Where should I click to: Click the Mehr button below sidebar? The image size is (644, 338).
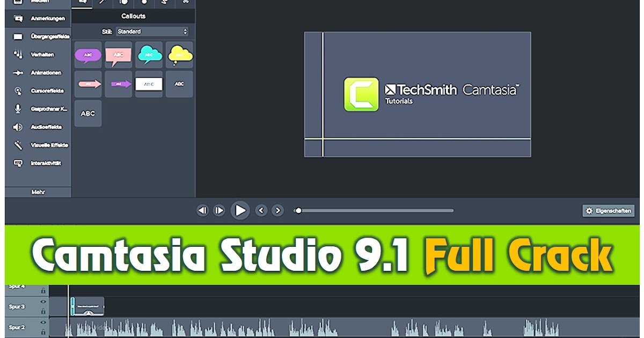pyautogui.click(x=38, y=192)
